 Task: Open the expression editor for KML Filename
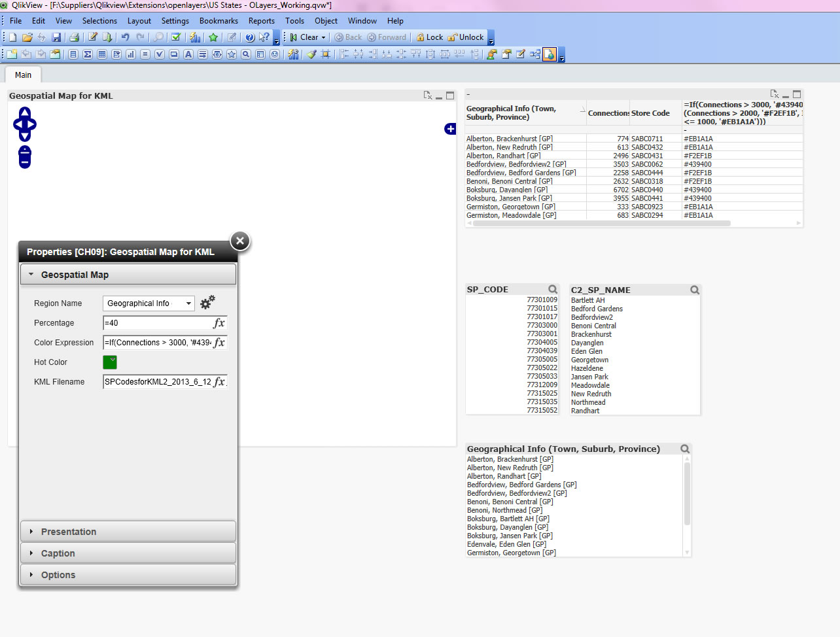(219, 382)
